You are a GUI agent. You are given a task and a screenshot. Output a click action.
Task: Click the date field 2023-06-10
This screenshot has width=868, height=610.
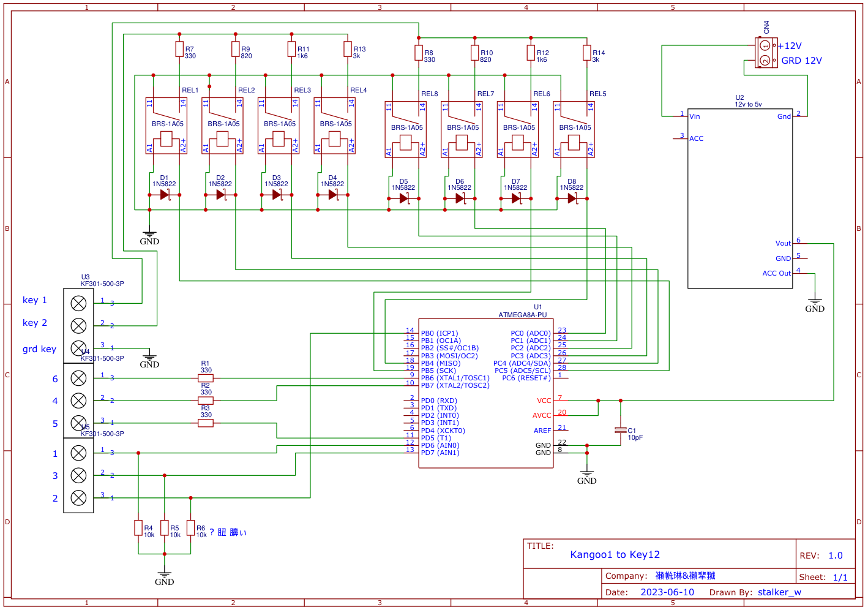coord(667,592)
